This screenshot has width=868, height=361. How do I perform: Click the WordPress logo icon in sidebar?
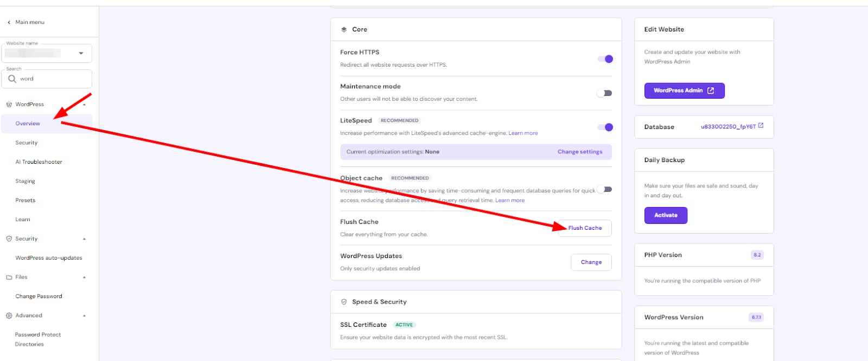9,105
